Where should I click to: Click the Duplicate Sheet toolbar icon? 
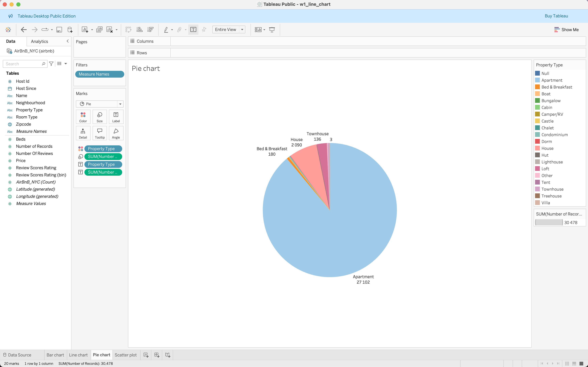point(99,30)
